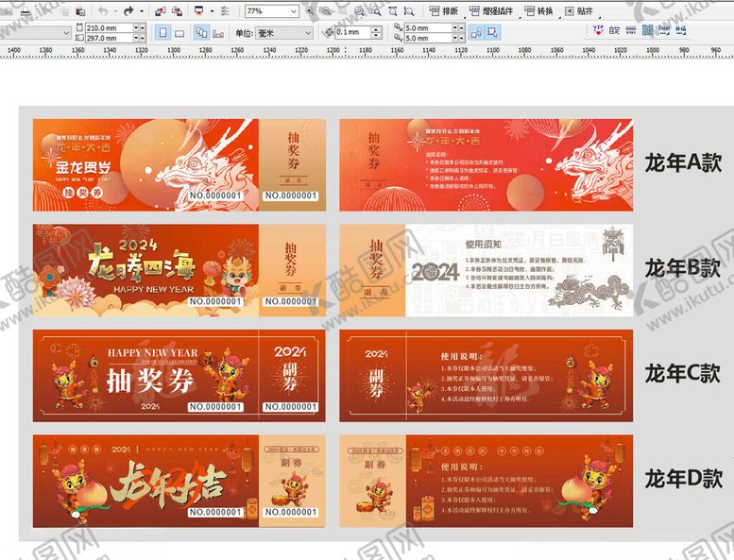Switch page to landscape orientation
Viewport: 734px width, 560px height.
(x=179, y=32)
